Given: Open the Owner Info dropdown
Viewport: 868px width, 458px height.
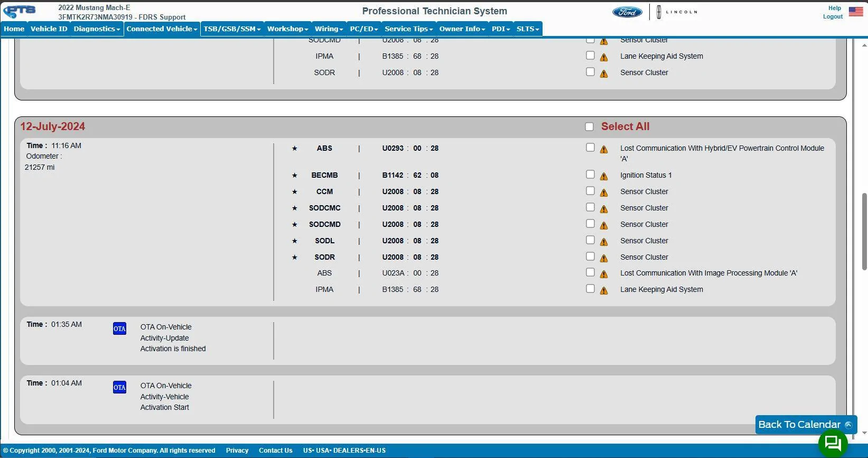Looking at the screenshot, I should [462, 29].
